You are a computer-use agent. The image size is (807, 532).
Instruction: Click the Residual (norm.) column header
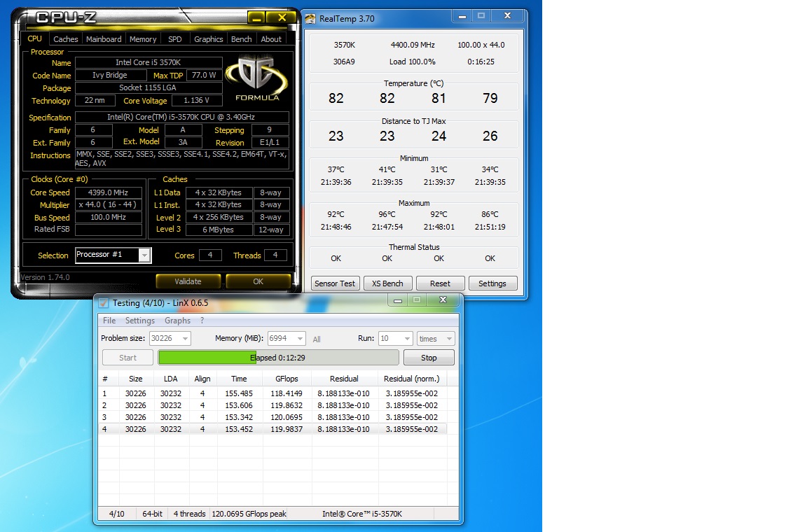coord(412,379)
